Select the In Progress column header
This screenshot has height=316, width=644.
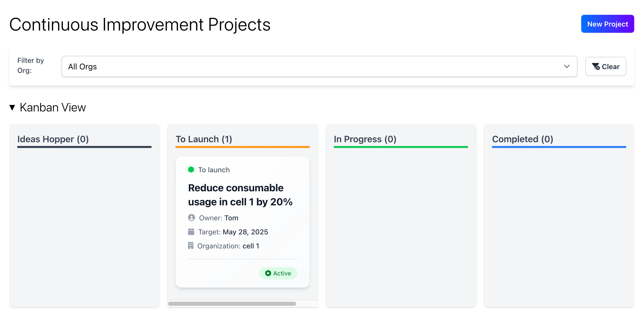point(365,139)
